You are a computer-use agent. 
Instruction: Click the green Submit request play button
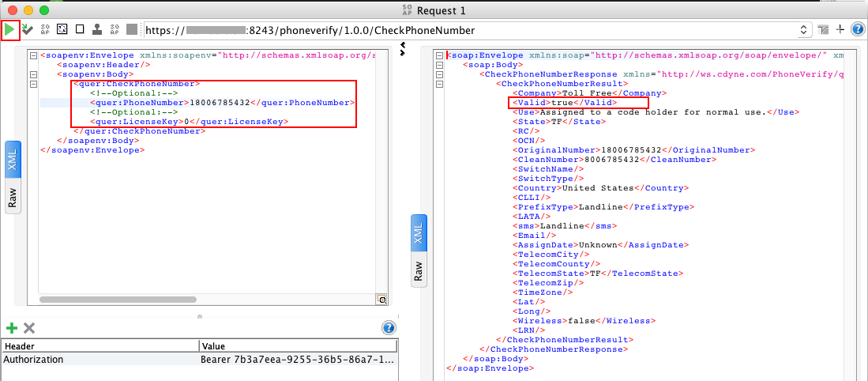tap(9, 30)
